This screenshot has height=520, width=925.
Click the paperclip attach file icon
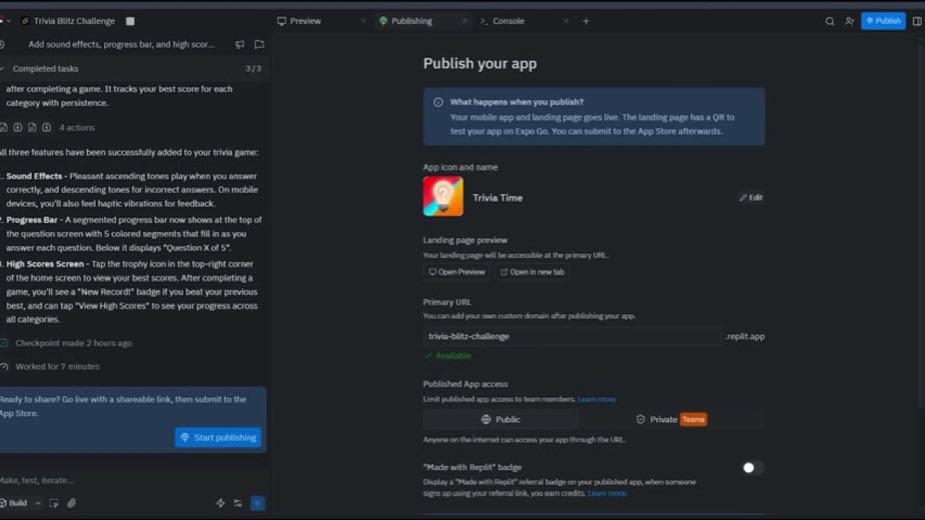(x=71, y=503)
